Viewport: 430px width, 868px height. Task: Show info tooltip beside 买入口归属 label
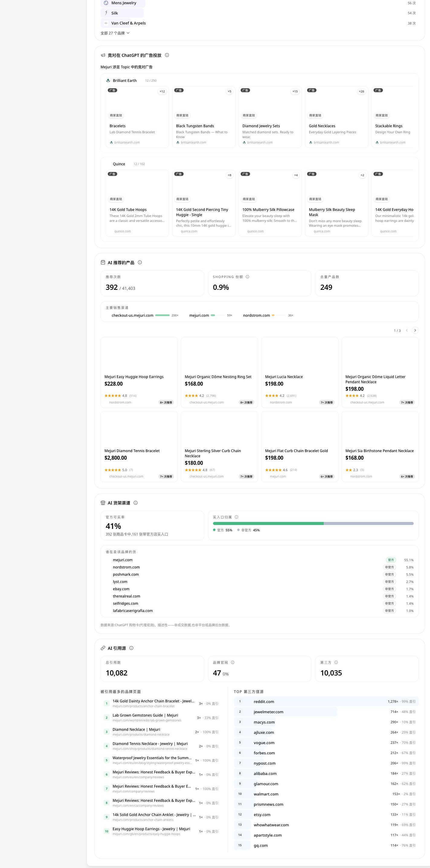coord(236,517)
